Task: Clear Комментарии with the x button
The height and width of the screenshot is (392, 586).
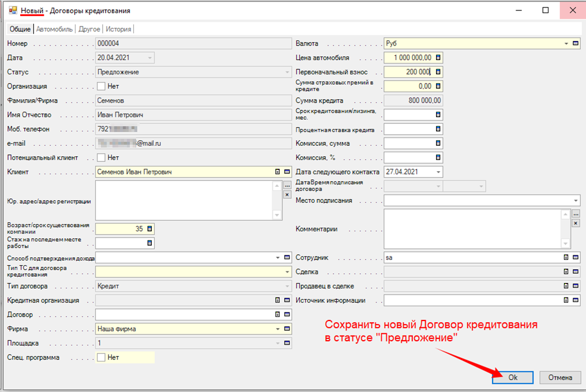Action: [576, 223]
